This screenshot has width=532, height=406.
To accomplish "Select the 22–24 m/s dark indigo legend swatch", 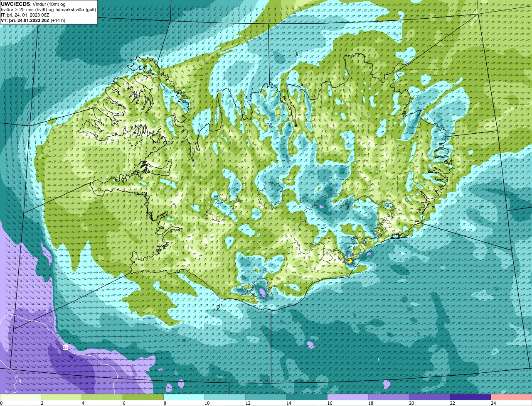I will click(470, 397).
